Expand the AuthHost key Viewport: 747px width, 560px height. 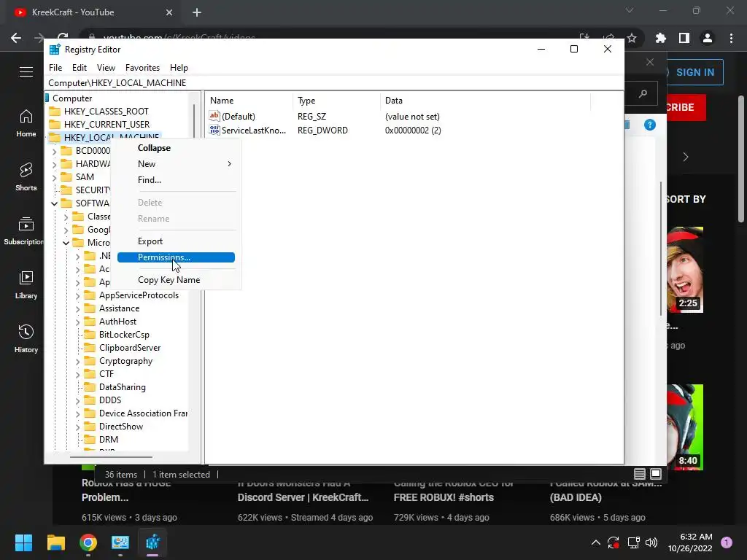point(77,322)
